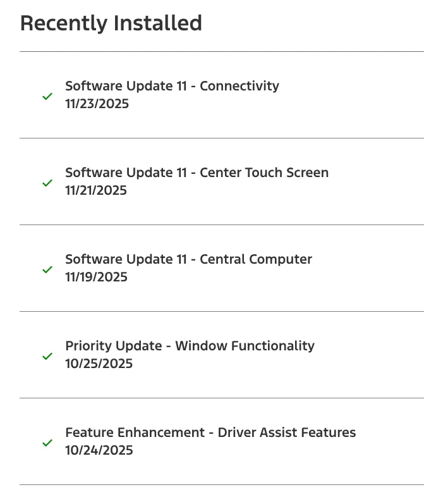This screenshot has height=504, width=424.
Task: Click the Recently Installed heading
Action: click(111, 23)
